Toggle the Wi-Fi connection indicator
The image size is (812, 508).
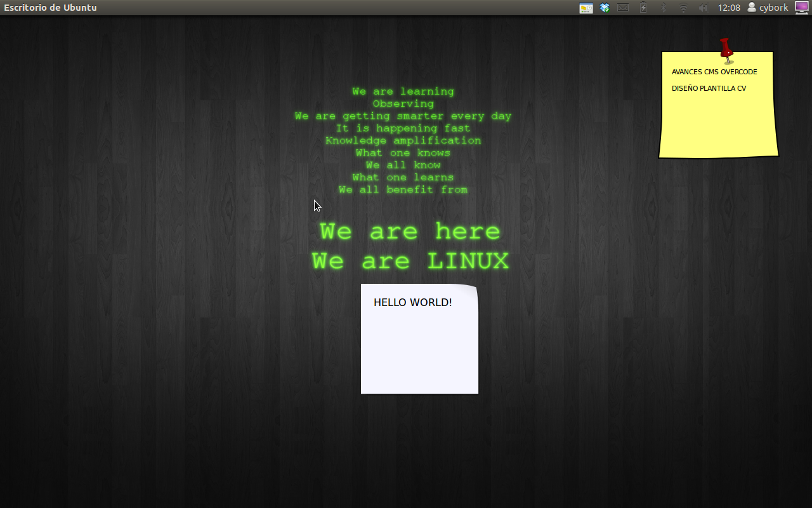point(684,8)
